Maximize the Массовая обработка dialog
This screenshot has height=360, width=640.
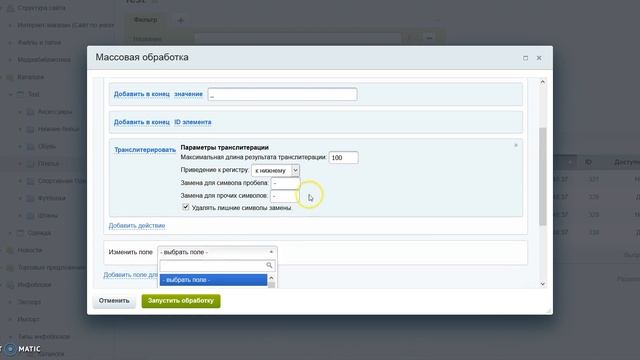click(525, 58)
